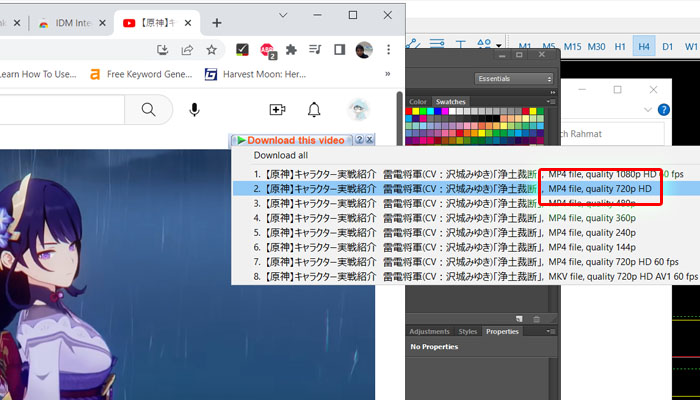Image resolution: width=700 pixels, height=400 pixels.
Task: Select H1 timeframe in trading toolbar
Action: point(620,46)
